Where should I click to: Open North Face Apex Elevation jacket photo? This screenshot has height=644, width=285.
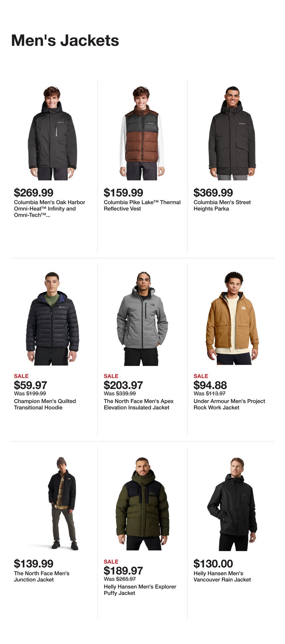point(142,318)
